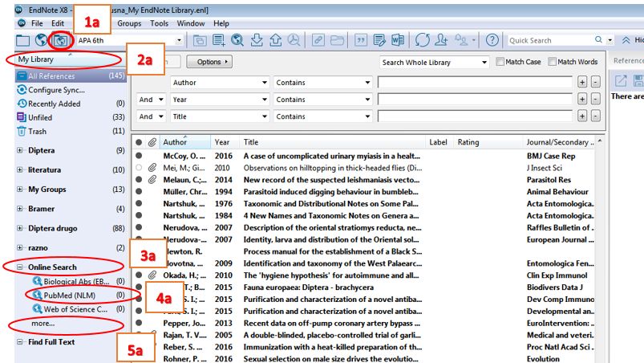Click the Share Library person-plus icon
644x363 pixels.
(x=441, y=40)
